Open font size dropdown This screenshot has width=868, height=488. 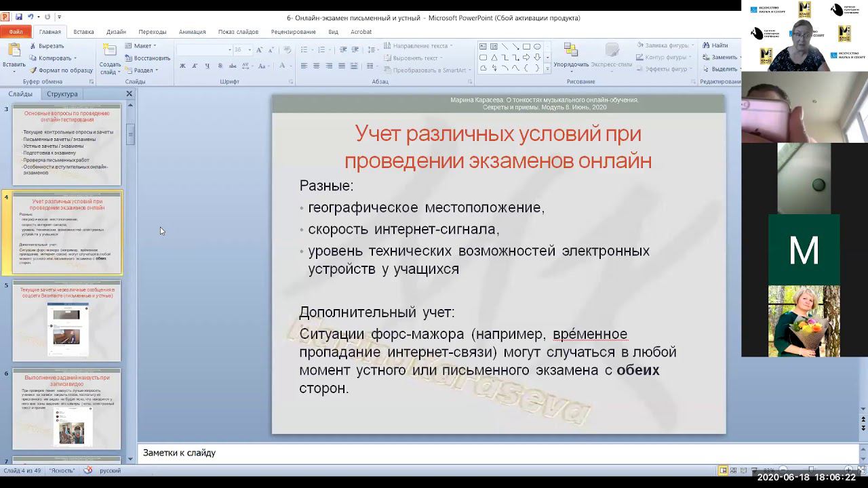[250, 49]
